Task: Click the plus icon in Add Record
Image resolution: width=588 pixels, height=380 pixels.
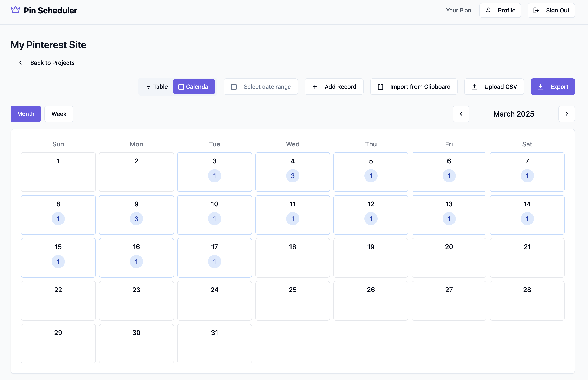Action: click(x=315, y=87)
